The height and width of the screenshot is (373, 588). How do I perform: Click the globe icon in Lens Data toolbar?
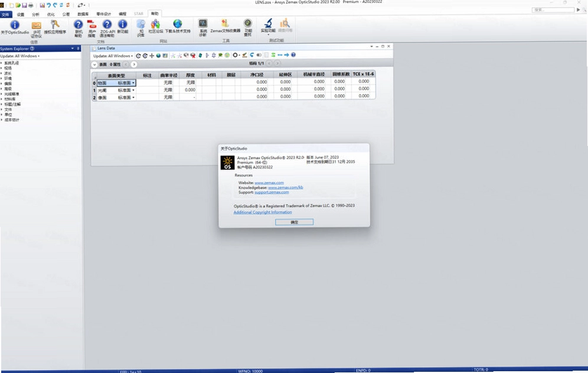(x=158, y=56)
